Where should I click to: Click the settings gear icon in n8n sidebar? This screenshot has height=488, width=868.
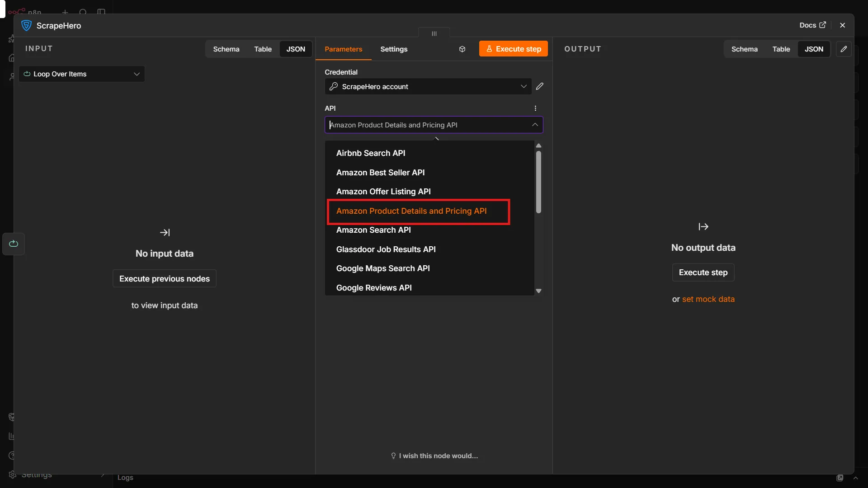12,474
